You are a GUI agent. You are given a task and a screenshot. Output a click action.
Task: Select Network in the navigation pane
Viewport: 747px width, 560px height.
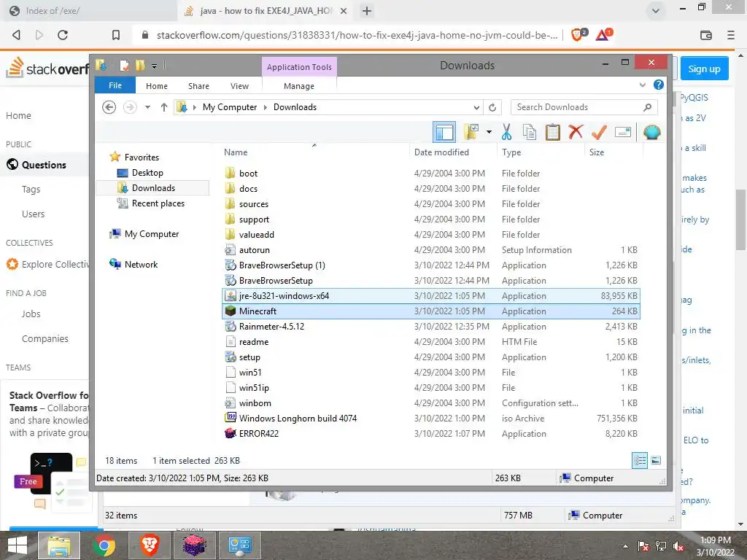141,264
